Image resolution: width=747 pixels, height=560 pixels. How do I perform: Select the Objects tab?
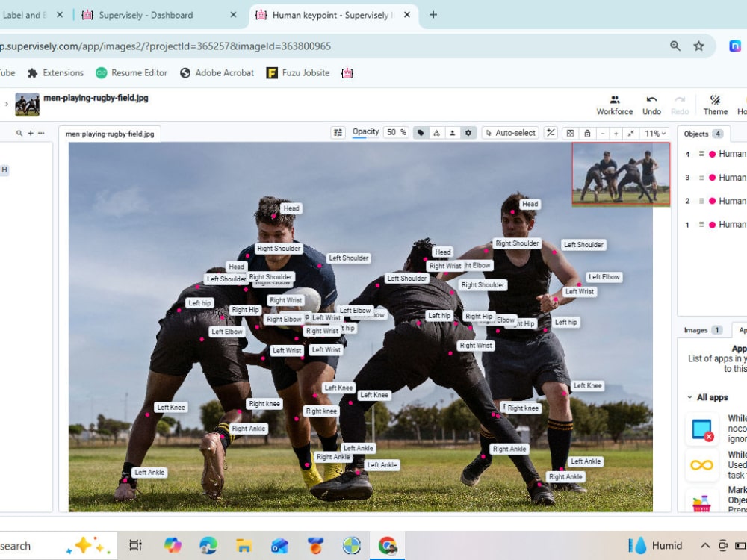[x=703, y=134]
